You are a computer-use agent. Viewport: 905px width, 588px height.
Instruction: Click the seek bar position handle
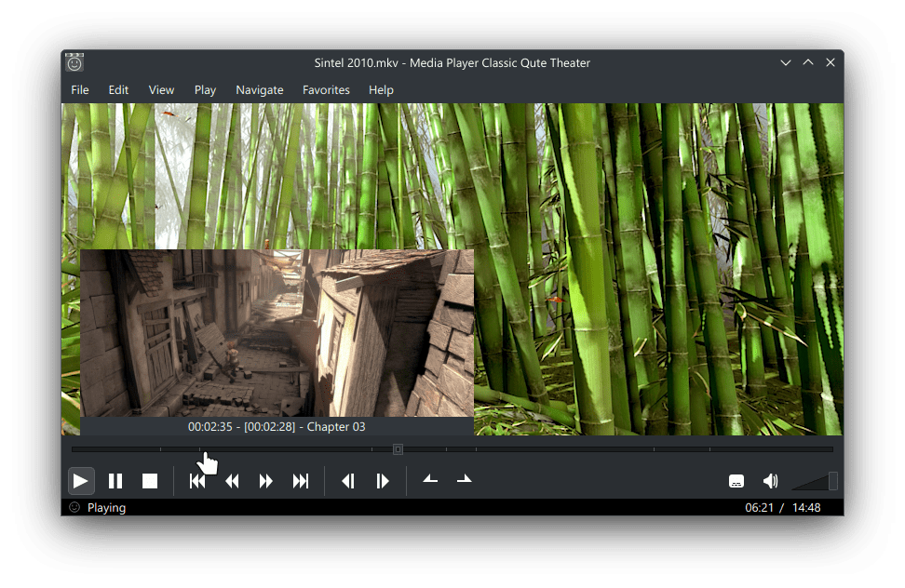(398, 449)
